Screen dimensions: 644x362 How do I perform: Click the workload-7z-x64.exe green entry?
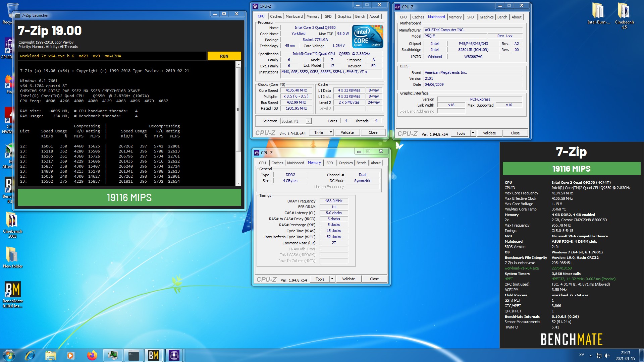tap(522, 268)
